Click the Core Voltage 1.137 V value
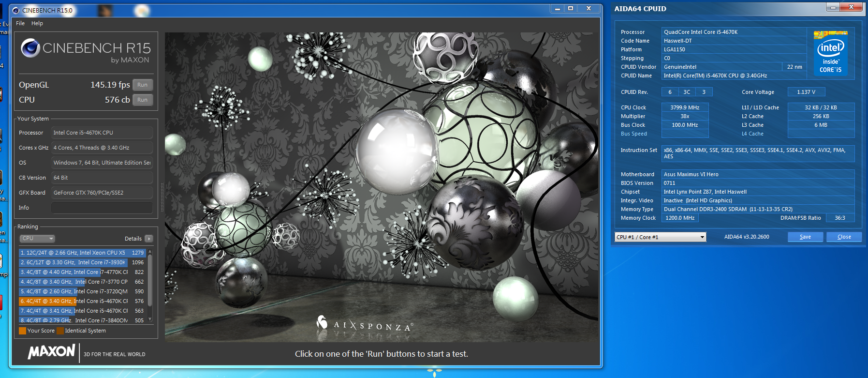This screenshot has width=868, height=378. click(806, 92)
